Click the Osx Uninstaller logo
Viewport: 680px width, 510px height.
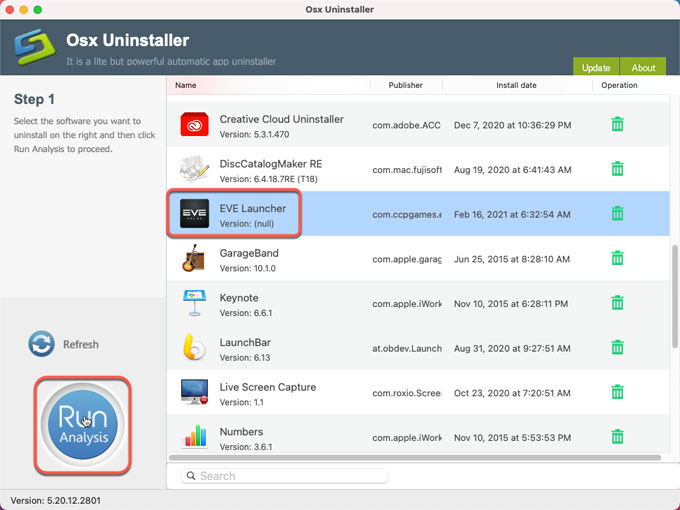(35, 47)
